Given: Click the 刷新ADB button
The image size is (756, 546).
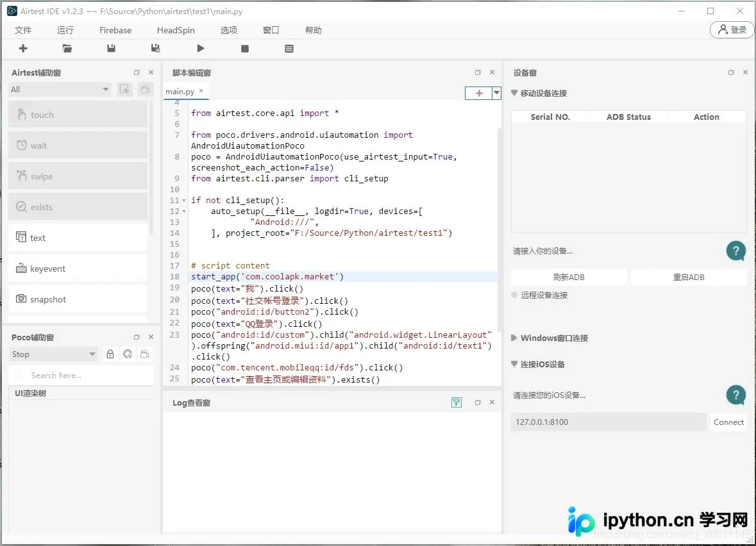Looking at the screenshot, I should coord(569,277).
